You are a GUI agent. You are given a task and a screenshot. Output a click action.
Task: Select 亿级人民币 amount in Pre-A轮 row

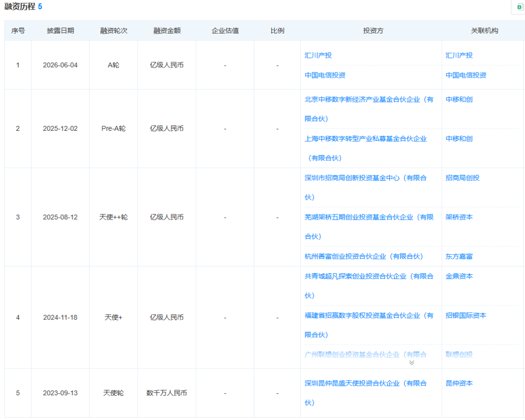(167, 128)
